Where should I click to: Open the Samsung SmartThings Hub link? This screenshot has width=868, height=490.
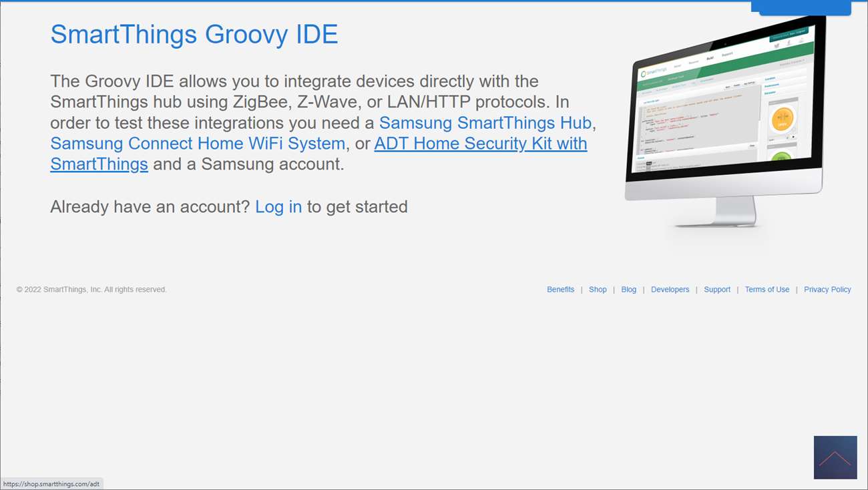click(485, 123)
